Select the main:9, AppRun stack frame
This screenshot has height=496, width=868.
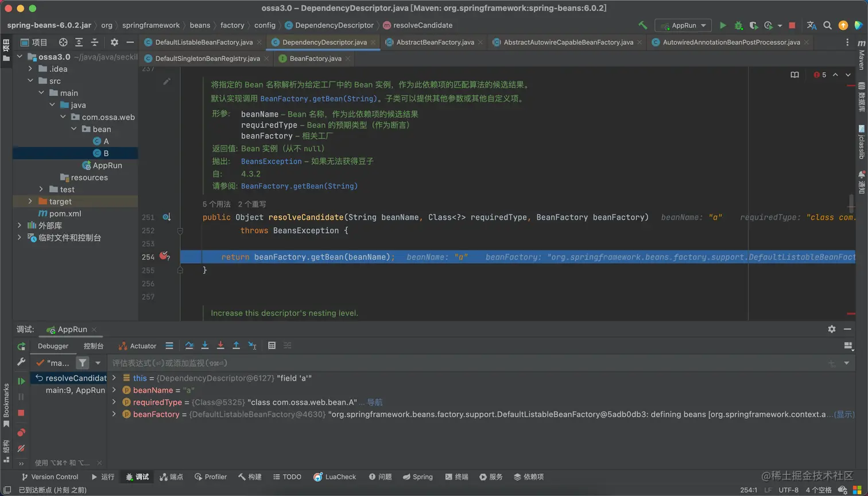click(x=75, y=390)
